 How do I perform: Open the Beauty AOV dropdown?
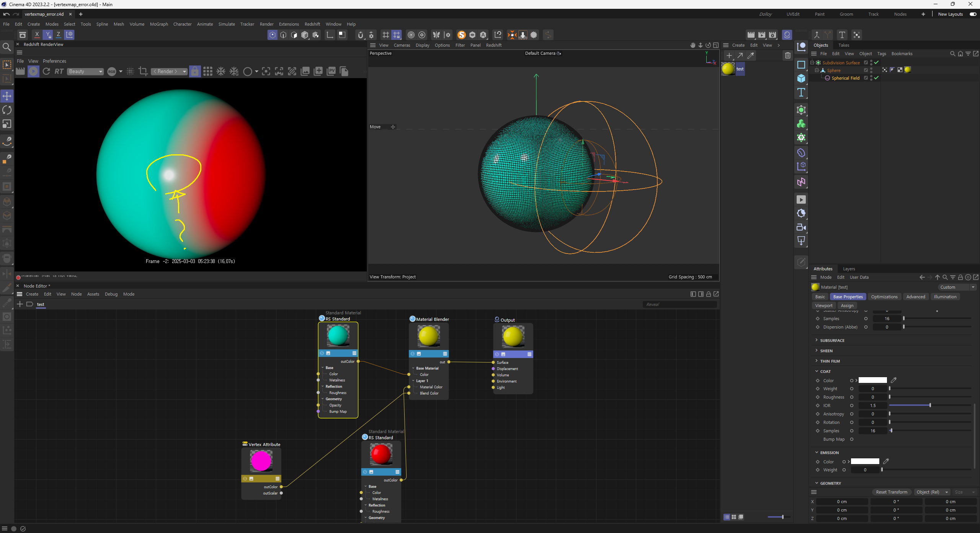(85, 71)
